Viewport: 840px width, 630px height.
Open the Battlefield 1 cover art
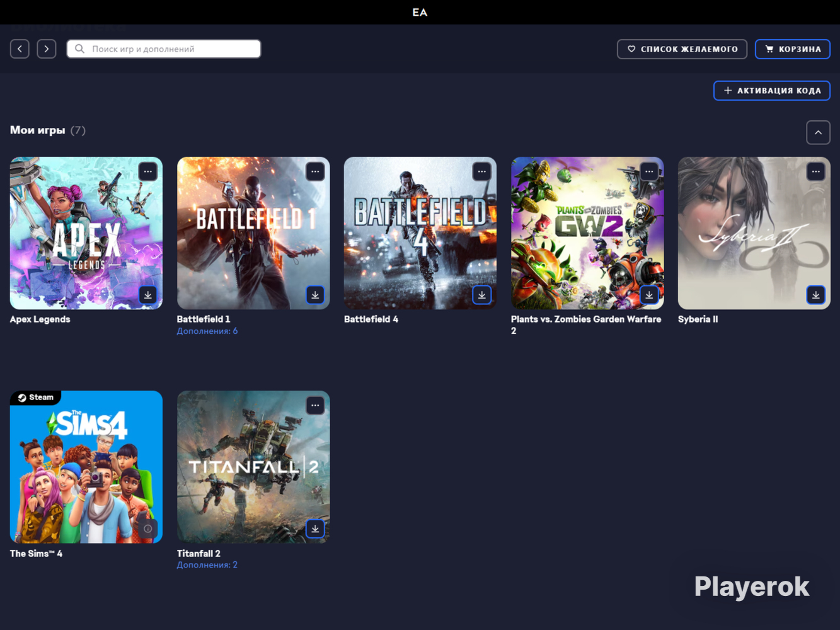pyautogui.click(x=253, y=233)
